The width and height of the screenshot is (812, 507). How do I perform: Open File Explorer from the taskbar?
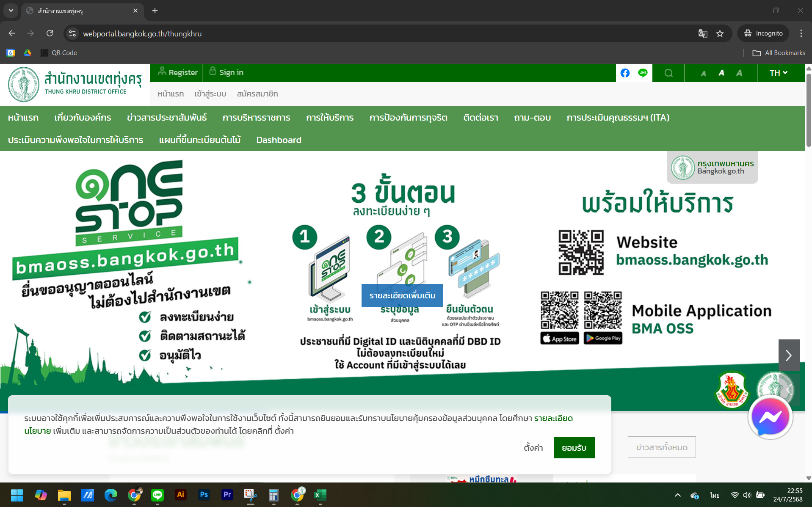click(x=64, y=495)
